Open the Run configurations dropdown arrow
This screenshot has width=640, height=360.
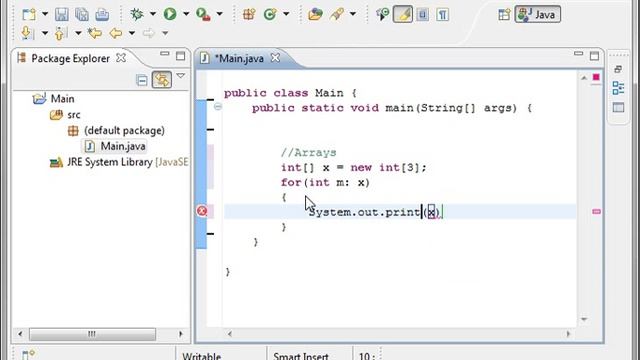186,14
